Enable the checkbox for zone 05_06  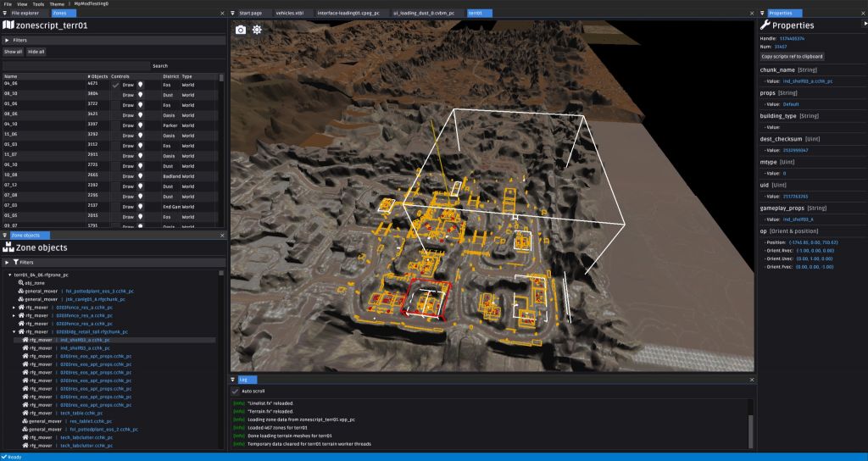coord(116,104)
